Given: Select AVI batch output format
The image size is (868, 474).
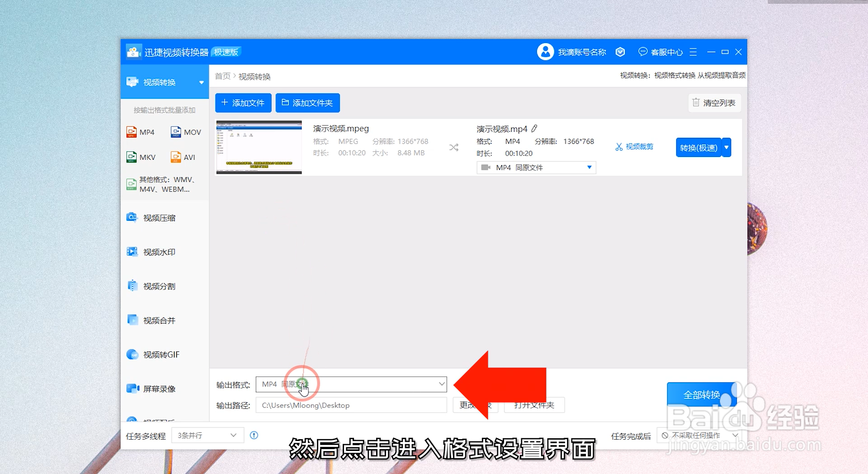Looking at the screenshot, I should point(183,157).
